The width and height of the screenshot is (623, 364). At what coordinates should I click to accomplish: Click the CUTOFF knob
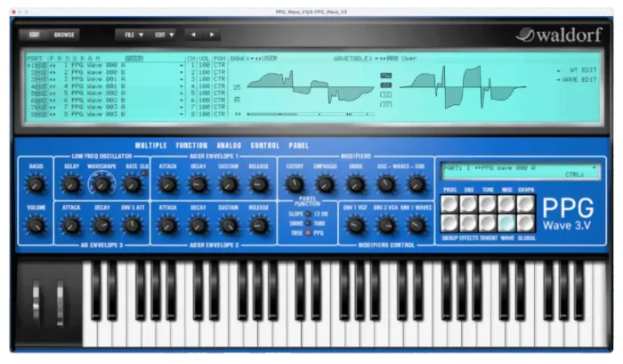coord(295,184)
